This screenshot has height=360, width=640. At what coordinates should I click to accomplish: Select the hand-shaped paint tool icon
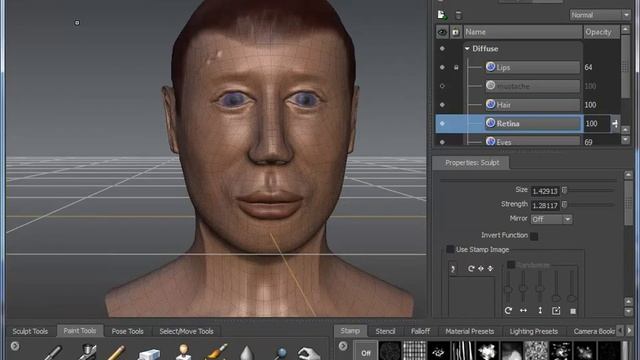309,353
